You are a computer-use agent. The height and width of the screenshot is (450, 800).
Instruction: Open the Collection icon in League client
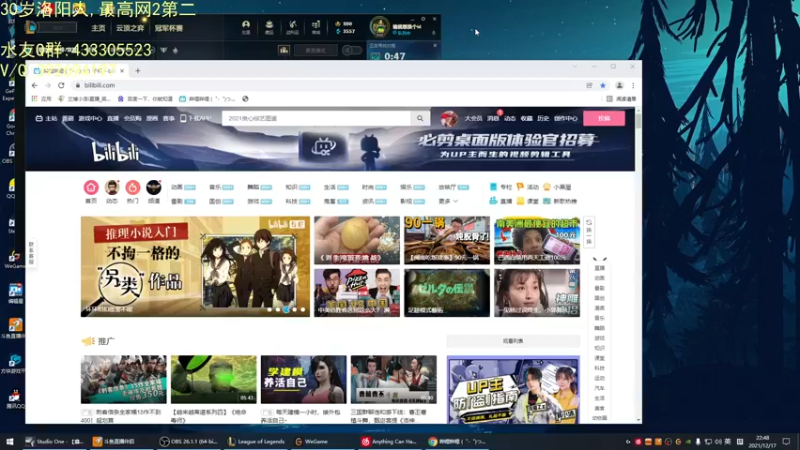click(269, 27)
